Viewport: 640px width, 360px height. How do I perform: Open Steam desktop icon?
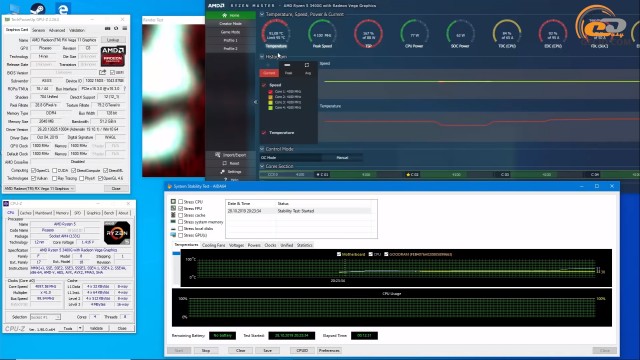38,8
